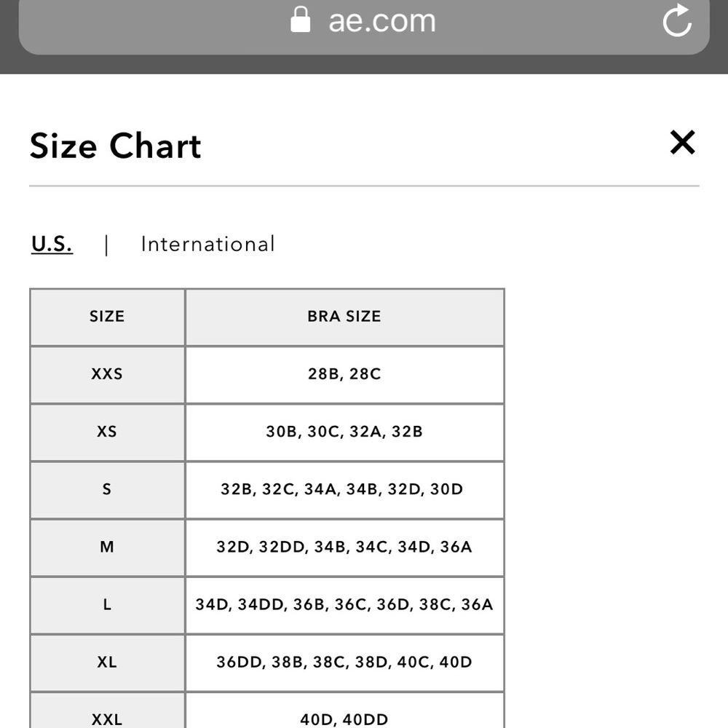The height and width of the screenshot is (728, 728).
Task: Click the 30B, 30C, 32A, 32B cell
Action: [344, 432]
